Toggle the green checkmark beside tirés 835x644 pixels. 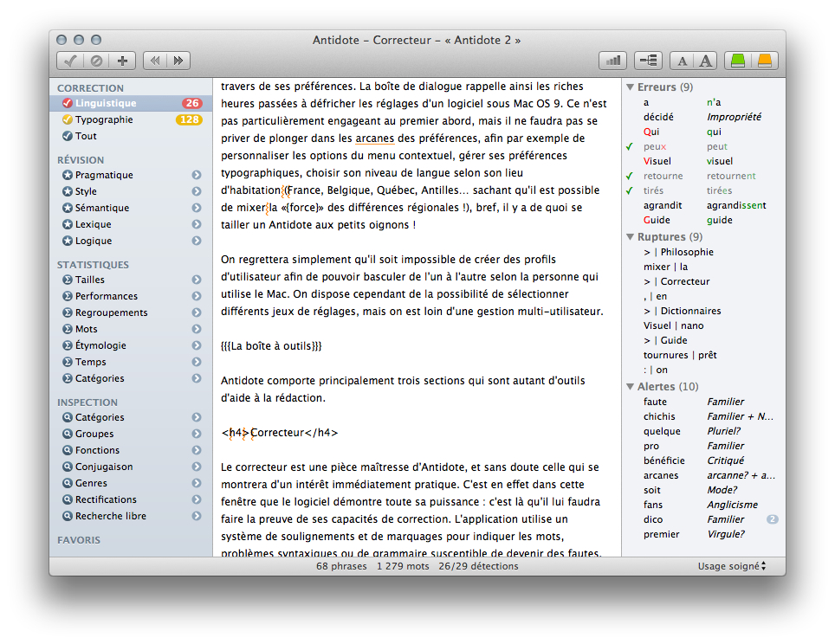(630, 190)
